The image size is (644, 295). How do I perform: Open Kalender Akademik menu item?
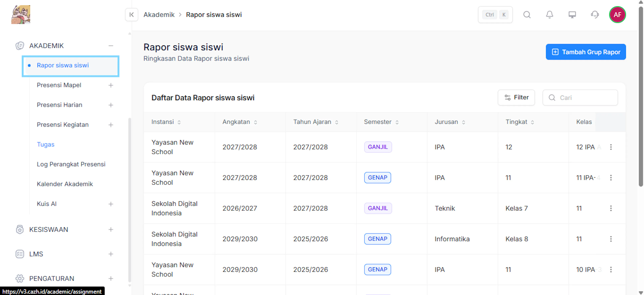pos(65,184)
